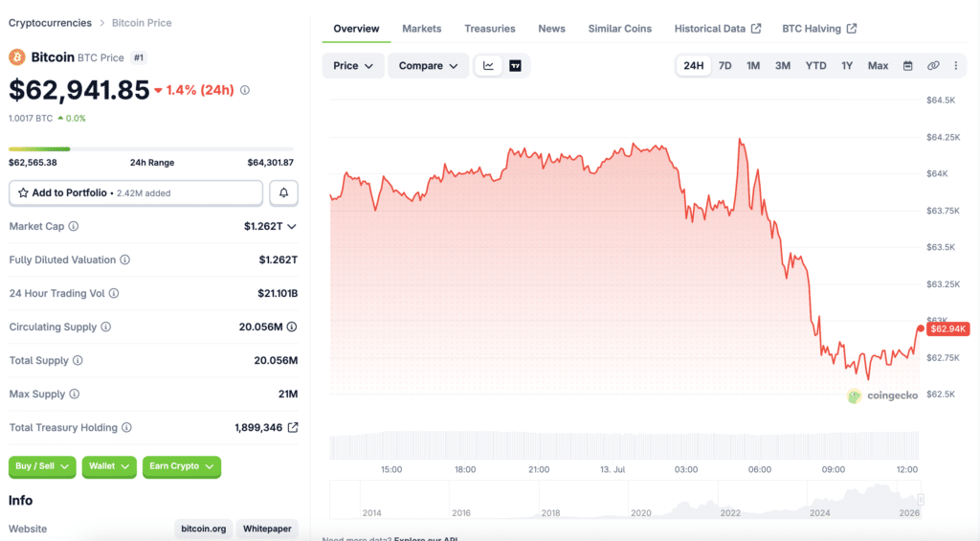Click the Add to Portfolio button
The width and height of the screenshot is (980, 541).
pyautogui.click(x=136, y=192)
